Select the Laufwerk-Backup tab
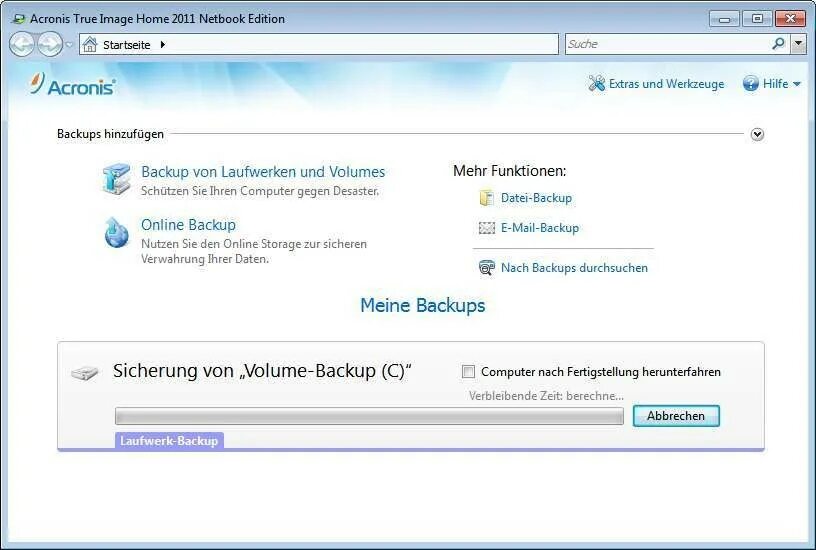 [169, 441]
